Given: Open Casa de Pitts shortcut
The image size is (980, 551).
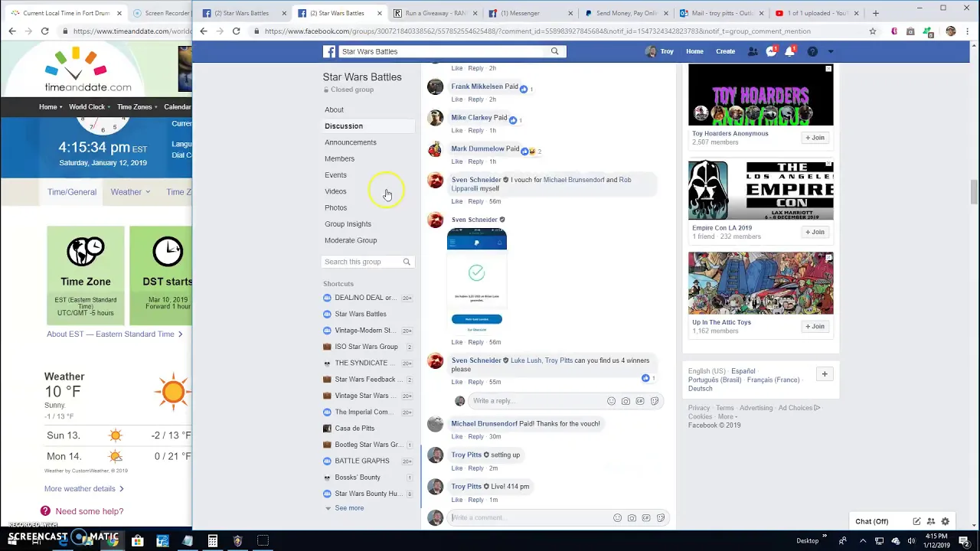Looking at the screenshot, I should [354, 429].
